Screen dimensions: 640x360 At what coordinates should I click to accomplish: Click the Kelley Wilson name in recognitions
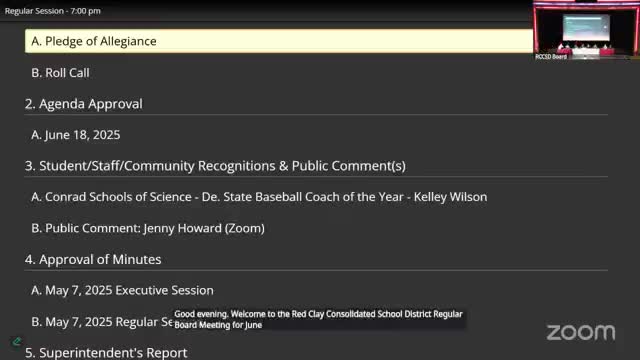[450, 197]
